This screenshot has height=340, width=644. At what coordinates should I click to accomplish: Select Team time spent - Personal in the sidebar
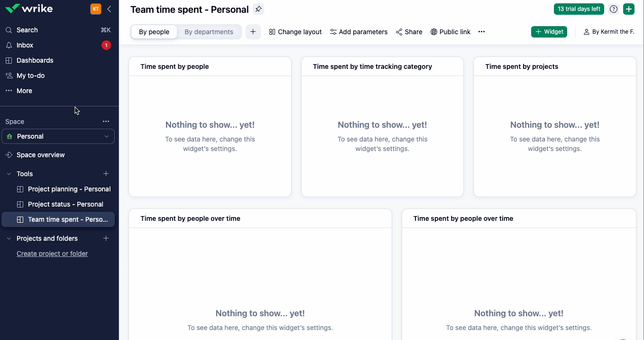pos(58,219)
